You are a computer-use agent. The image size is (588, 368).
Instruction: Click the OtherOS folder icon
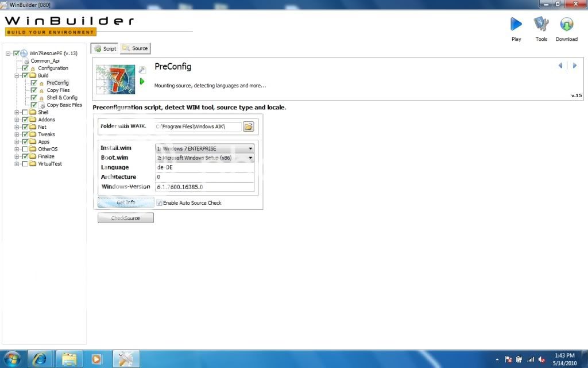[33, 149]
